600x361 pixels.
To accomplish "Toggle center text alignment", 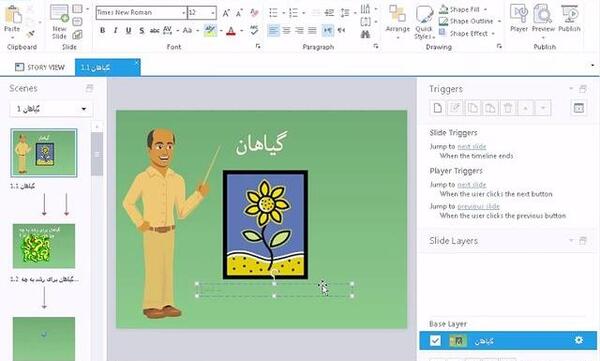I will coord(287,30).
